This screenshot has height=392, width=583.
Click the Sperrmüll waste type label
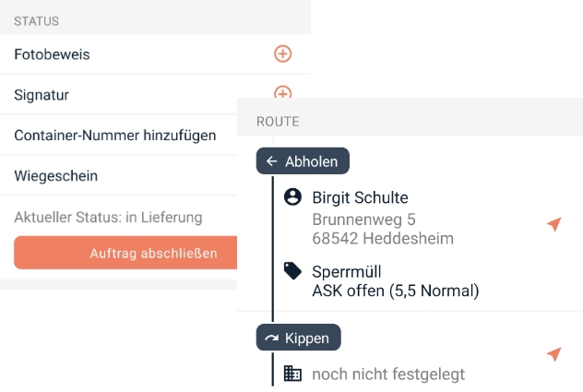click(347, 271)
